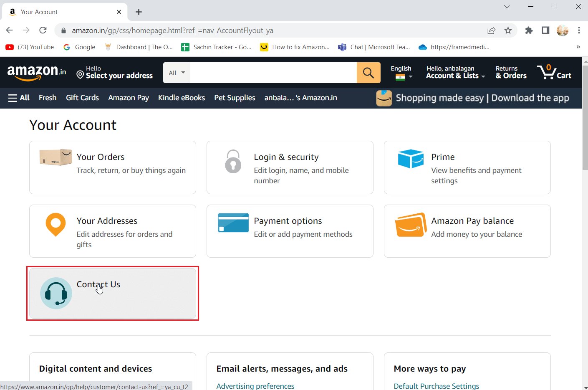The image size is (588, 390).
Task: Switch to the Your Account browser tab
Action: tap(65, 12)
